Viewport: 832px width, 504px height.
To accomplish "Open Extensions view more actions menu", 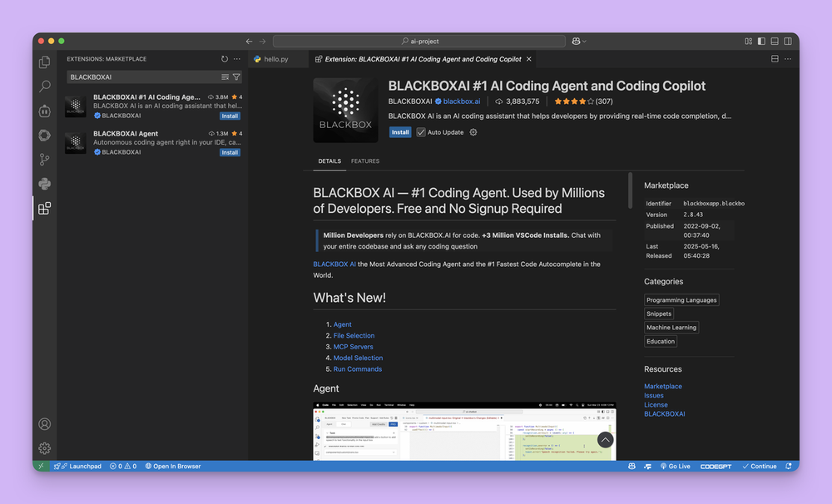I will 236,59.
